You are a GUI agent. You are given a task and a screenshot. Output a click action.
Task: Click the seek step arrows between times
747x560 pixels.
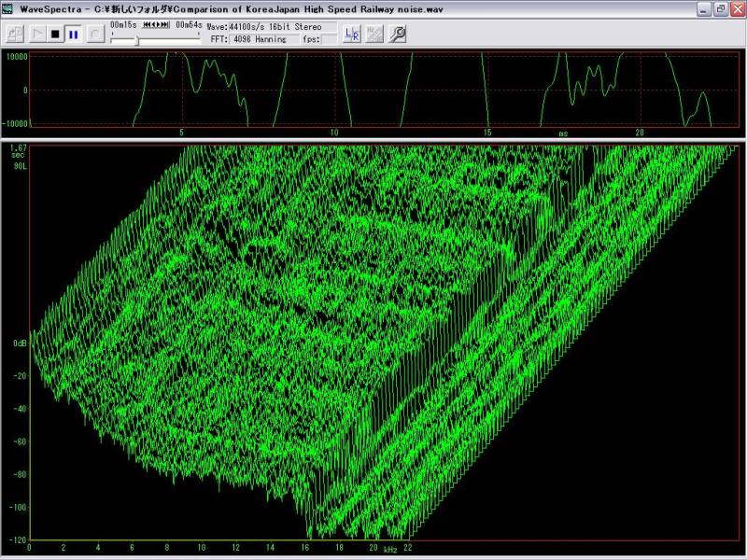tap(156, 26)
